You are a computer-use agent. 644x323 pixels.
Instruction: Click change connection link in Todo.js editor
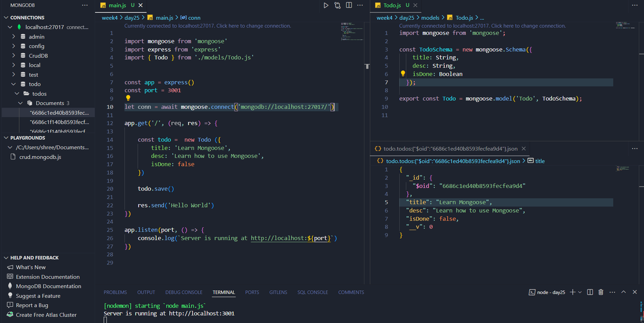click(482, 26)
